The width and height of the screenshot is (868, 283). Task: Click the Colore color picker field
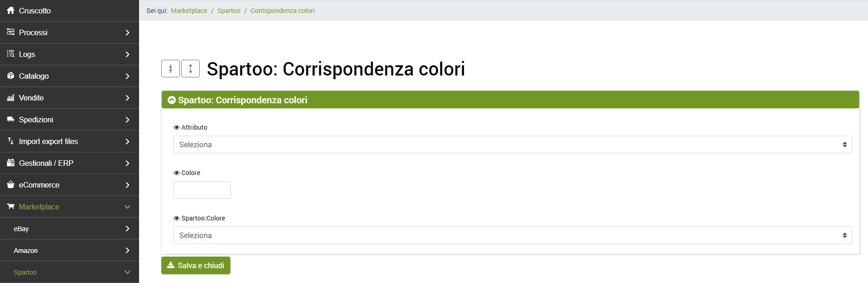point(202,190)
